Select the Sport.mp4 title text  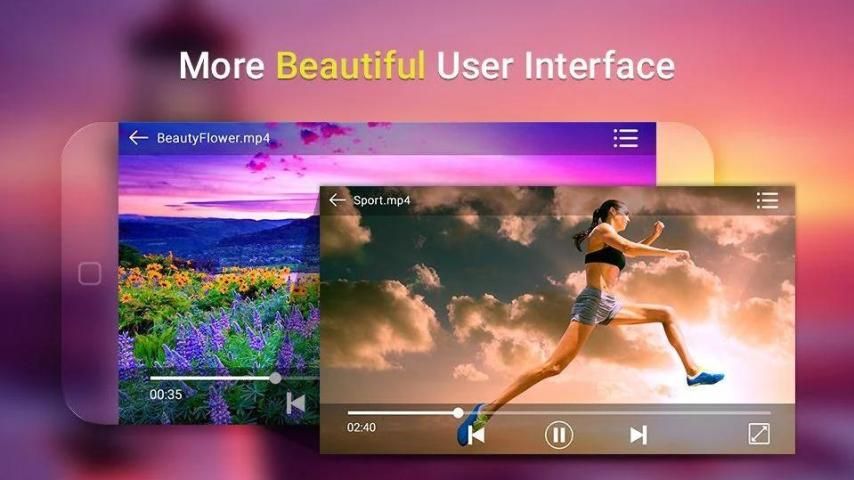click(x=382, y=200)
